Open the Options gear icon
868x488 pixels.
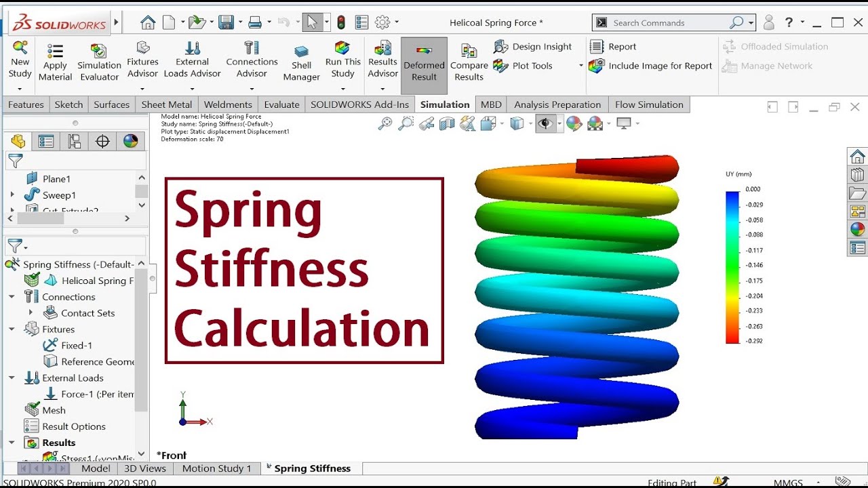[x=382, y=22]
